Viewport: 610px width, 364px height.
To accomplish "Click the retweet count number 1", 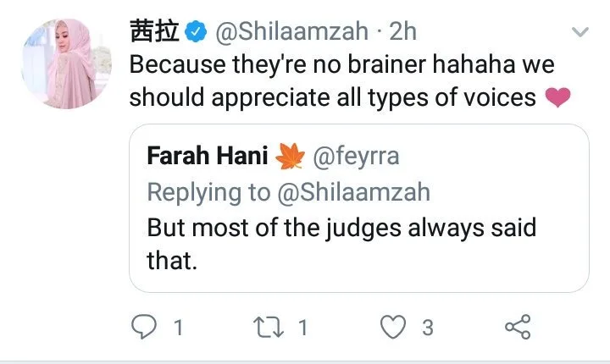I will 302,327.
